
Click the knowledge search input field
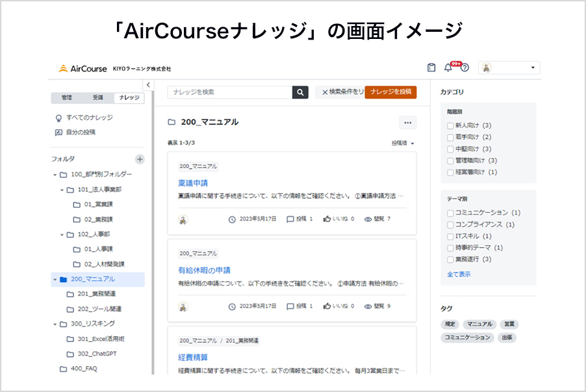coord(230,92)
